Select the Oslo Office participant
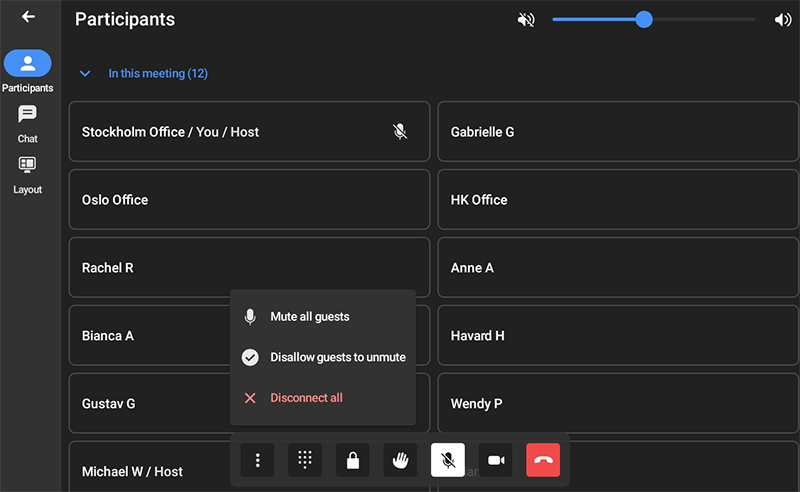 click(x=249, y=200)
